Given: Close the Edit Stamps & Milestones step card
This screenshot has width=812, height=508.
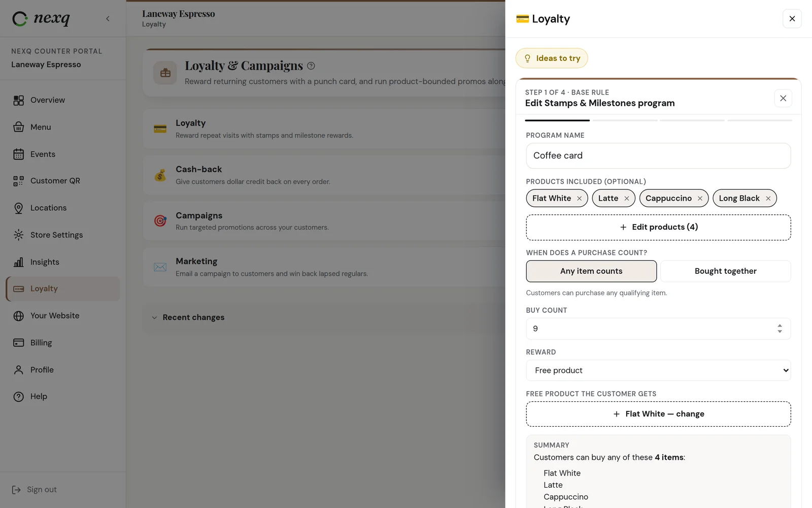Looking at the screenshot, I should pos(783,98).
